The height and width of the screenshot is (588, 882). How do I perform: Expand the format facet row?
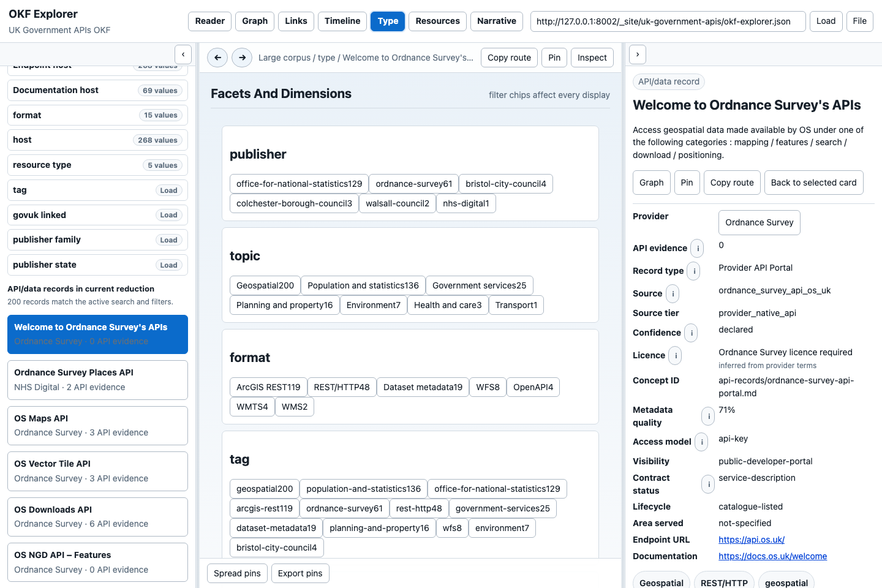[x=97, y=115]
